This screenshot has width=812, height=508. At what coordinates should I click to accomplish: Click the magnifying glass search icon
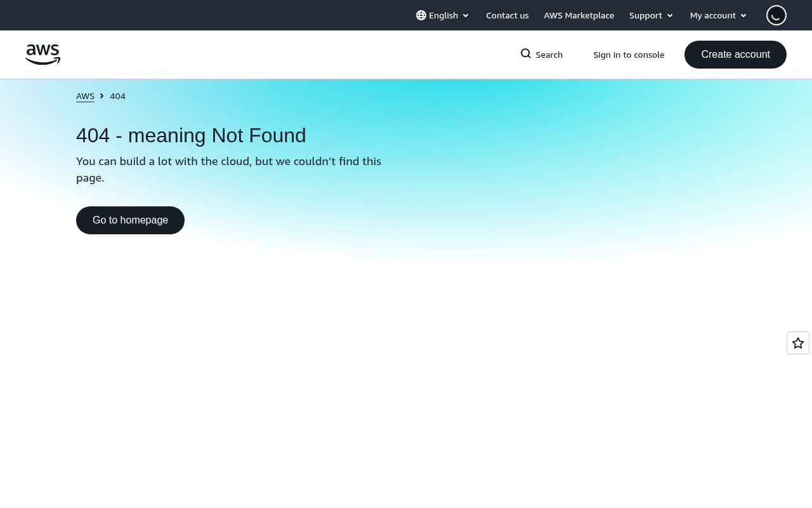tap(526, 54)
